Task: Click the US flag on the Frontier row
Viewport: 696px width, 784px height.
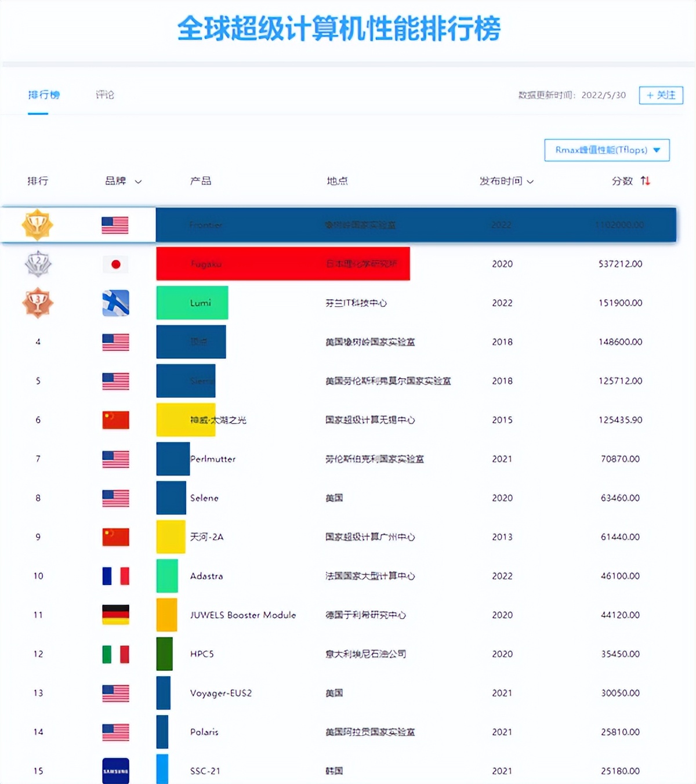Action: (x=115, y=225)
